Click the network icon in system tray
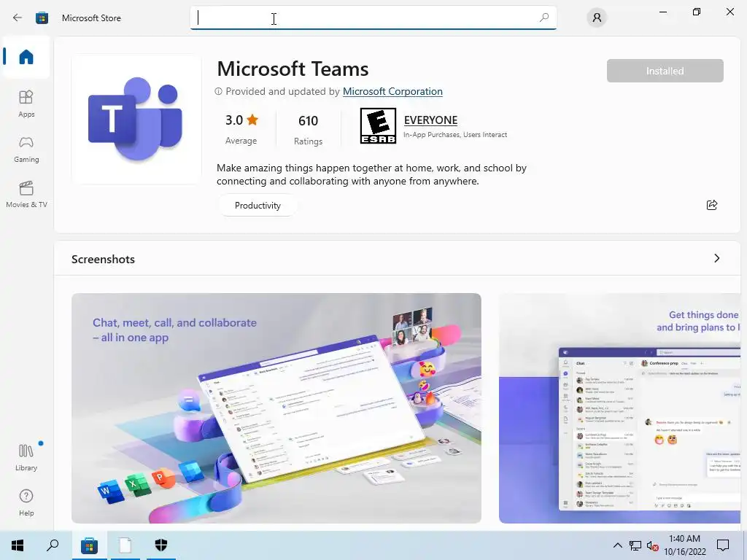This screenshot has width=747, height=560. click(635, 545)
